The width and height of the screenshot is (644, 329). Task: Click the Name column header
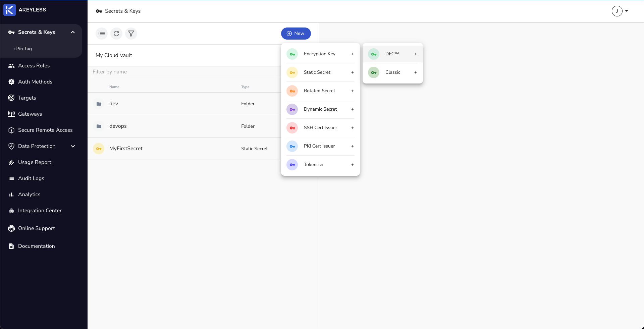click(x=114, y=87)
